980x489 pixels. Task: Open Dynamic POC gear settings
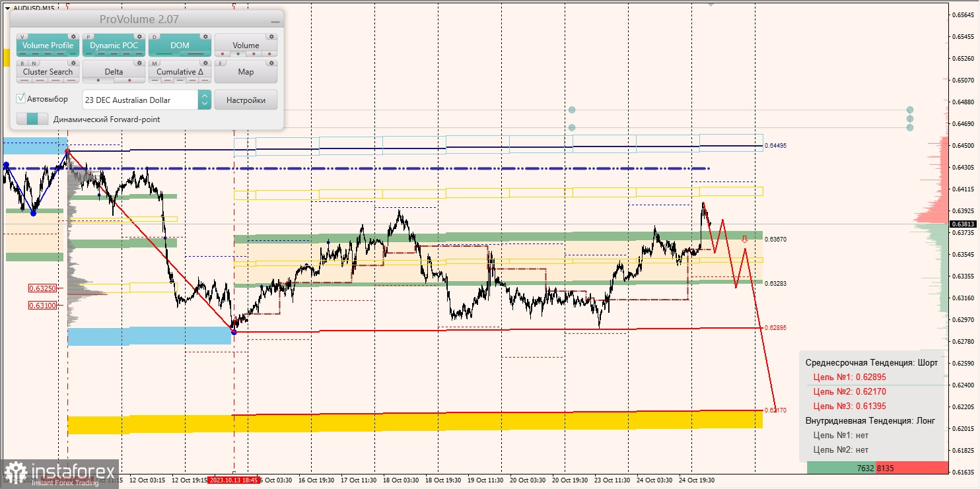coord(139,37)
